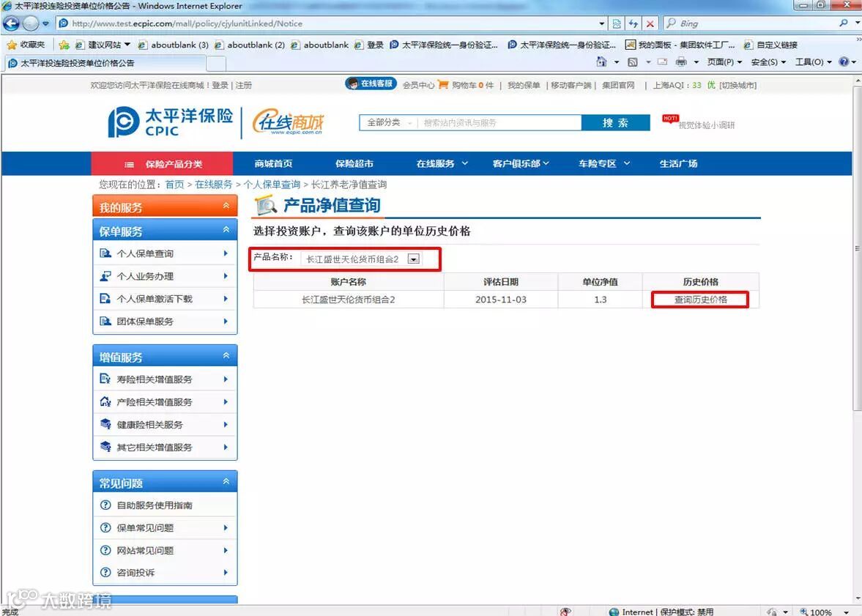Collapse the 常见问题 section
The height and width of the screenshot is (616, 862).
tap(226, 482)
